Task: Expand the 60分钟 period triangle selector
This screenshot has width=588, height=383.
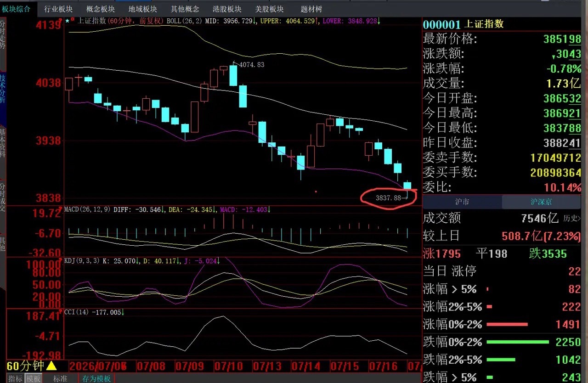Action: [51, 366]
